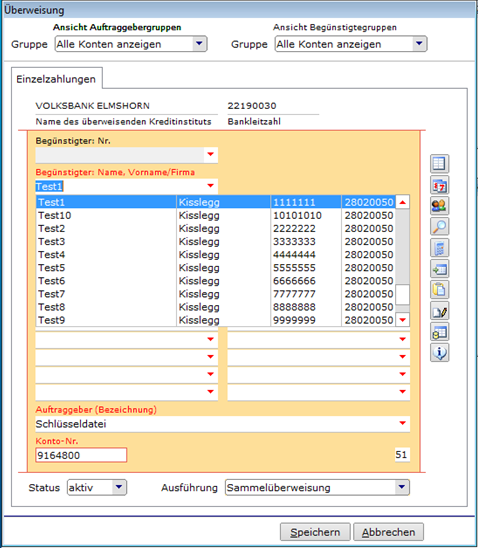Open the two-person contacts icon
The image size is (478, 548).
point(439,206)
